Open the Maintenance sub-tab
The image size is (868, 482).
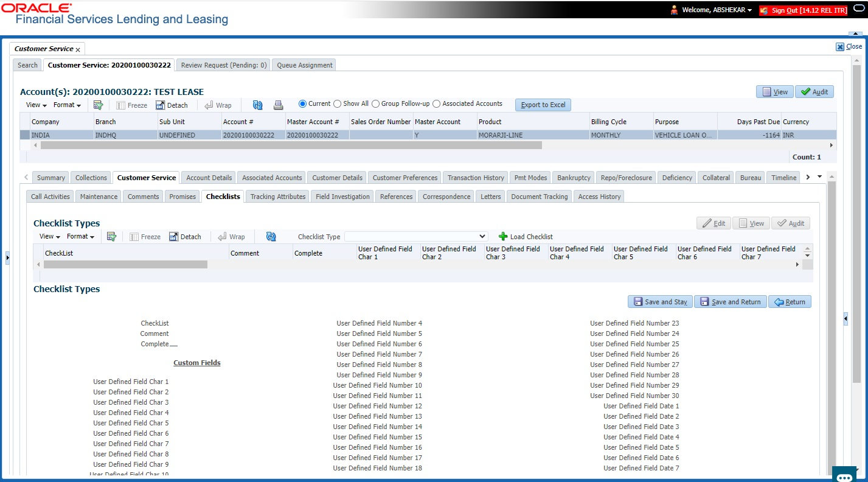(x=99, y=197)
